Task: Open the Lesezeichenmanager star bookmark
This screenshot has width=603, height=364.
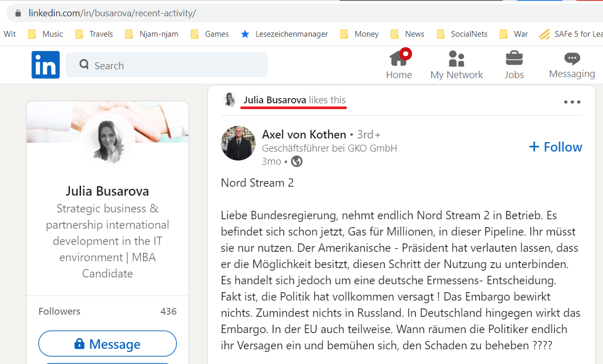Action: tap(284, 34)
